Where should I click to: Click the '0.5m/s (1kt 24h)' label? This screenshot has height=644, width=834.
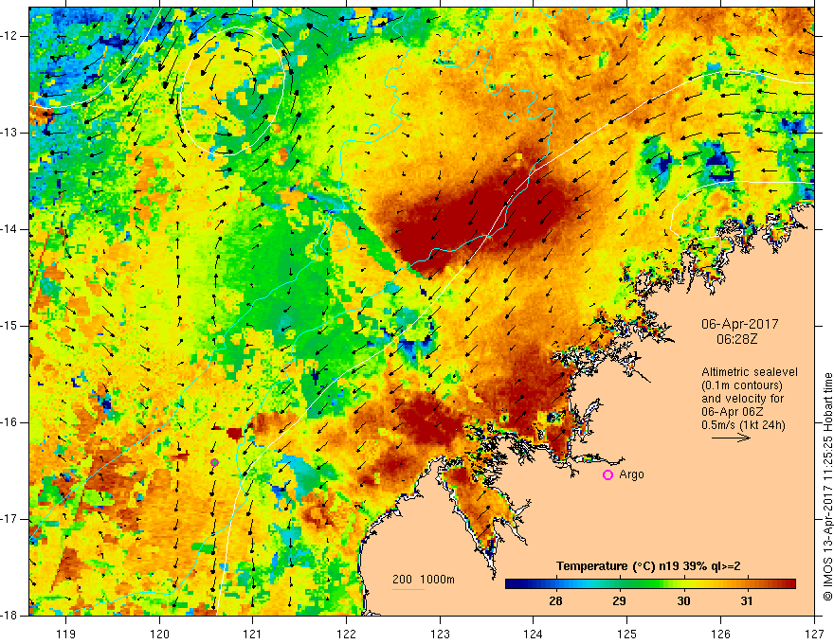tap(743, 425)
